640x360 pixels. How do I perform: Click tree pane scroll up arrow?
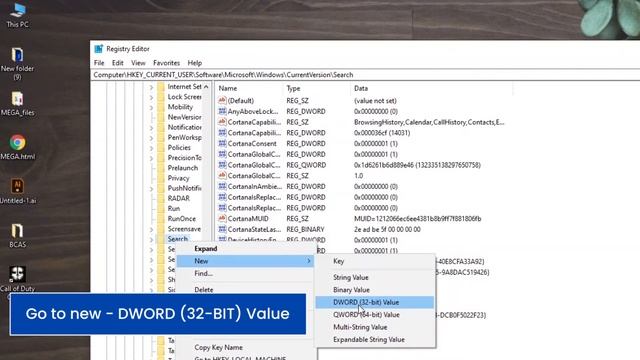206,87
